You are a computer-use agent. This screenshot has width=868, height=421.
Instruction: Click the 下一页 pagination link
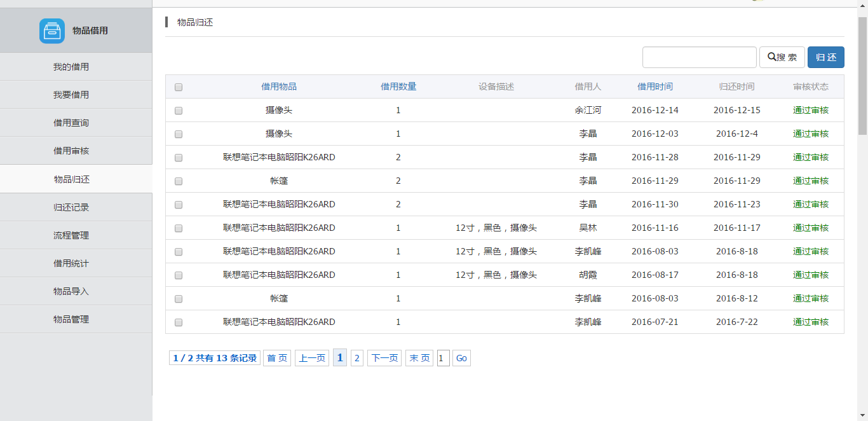[384, 358]
